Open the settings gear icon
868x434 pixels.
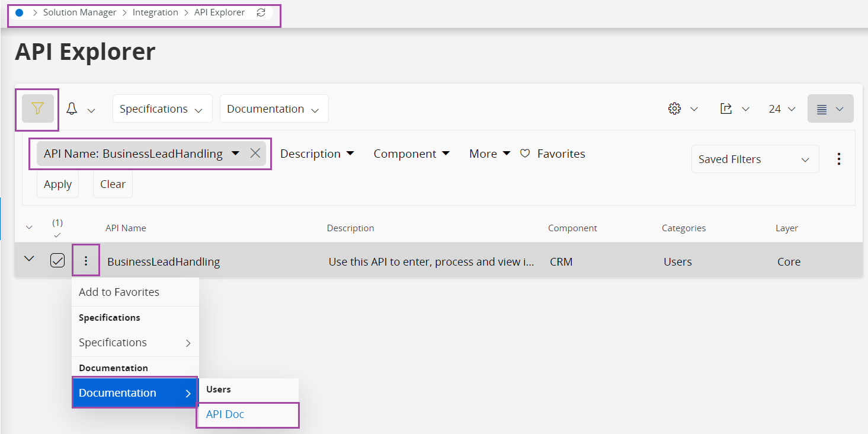click(x=674, y=108)
